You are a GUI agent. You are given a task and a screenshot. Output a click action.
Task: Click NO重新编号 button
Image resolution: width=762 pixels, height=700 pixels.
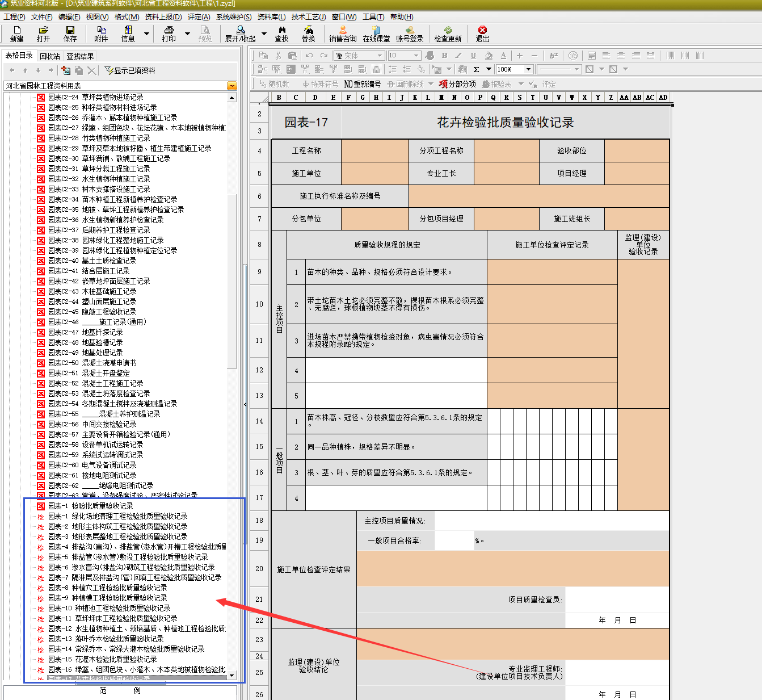pos(362,84)
